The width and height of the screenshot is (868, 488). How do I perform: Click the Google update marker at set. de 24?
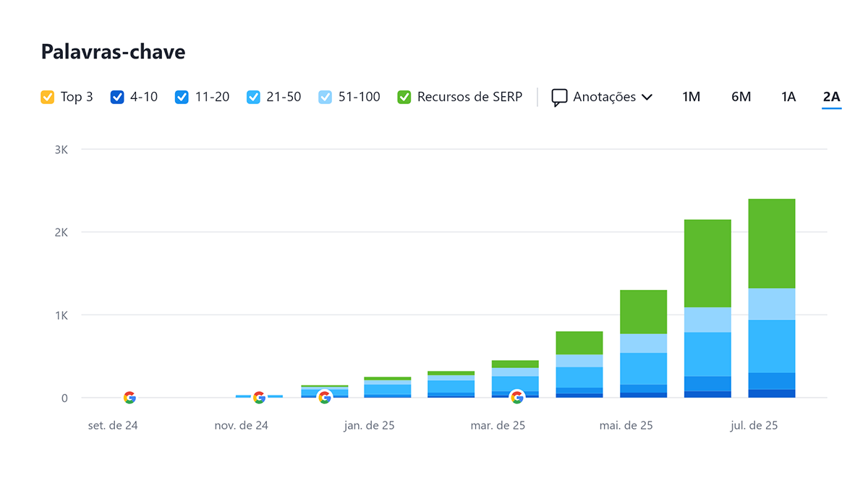129,398
